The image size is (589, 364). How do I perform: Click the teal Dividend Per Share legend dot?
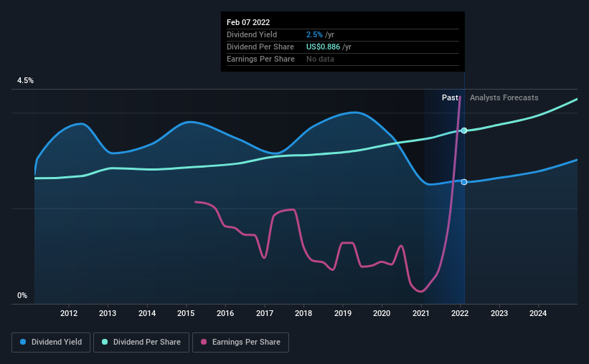[105, 342]
